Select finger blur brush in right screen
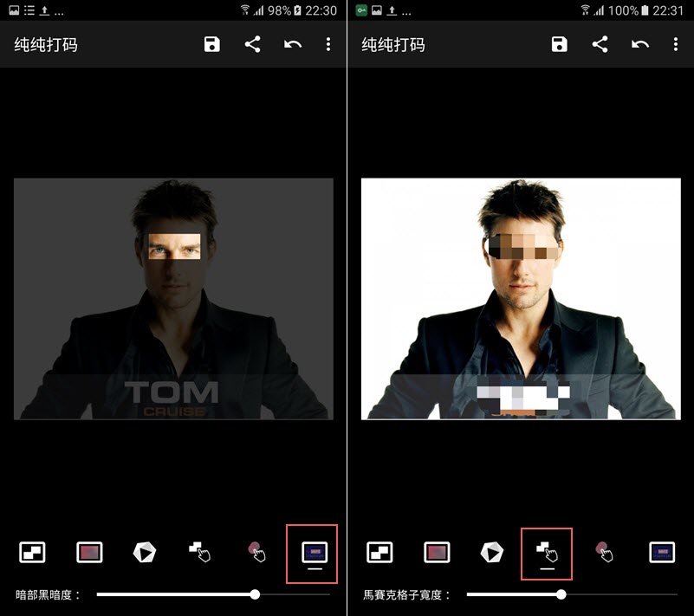Screen dimensions: 694x616 [x=604, y=552]
